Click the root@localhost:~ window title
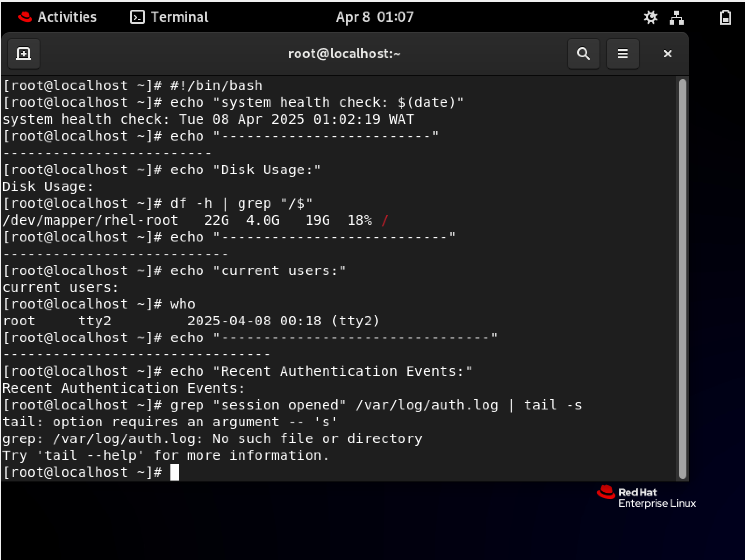The image size is (745, 560). coord(344,54)
